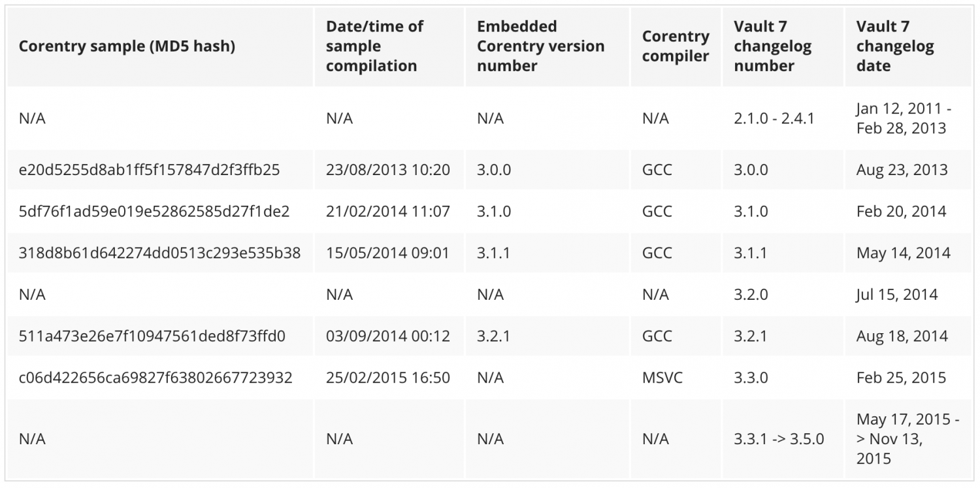Viewport: 980px width, 488px height.
Task: Select the 'Vault 7 changelog number' header
Action: coord(772,46)
